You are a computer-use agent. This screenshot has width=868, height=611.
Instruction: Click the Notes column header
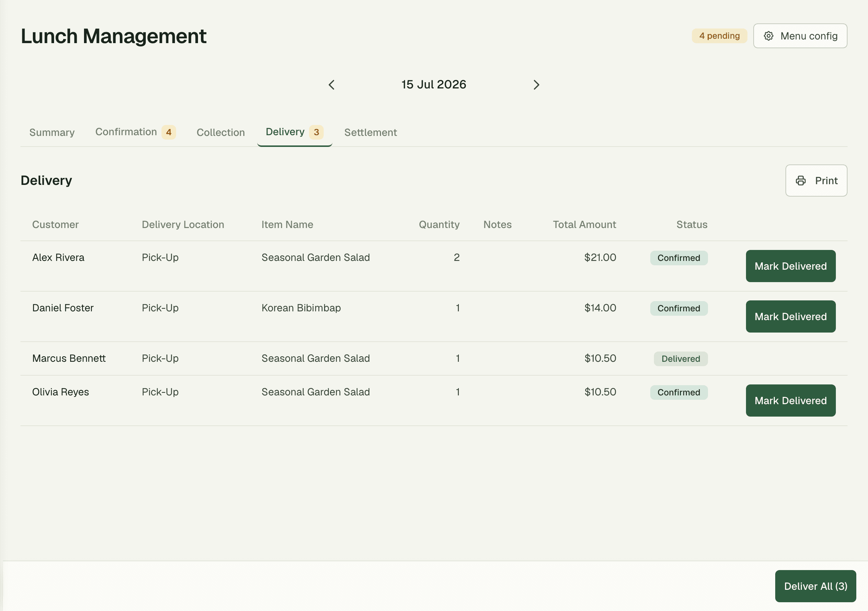498,225
